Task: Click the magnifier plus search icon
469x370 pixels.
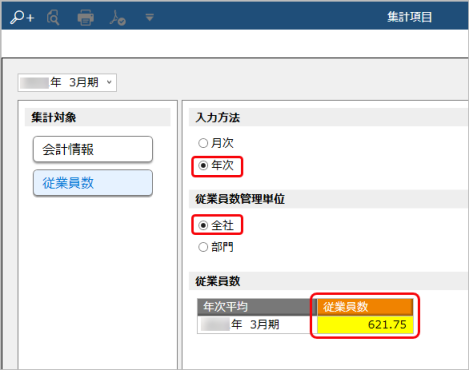Action: (22, 17)
